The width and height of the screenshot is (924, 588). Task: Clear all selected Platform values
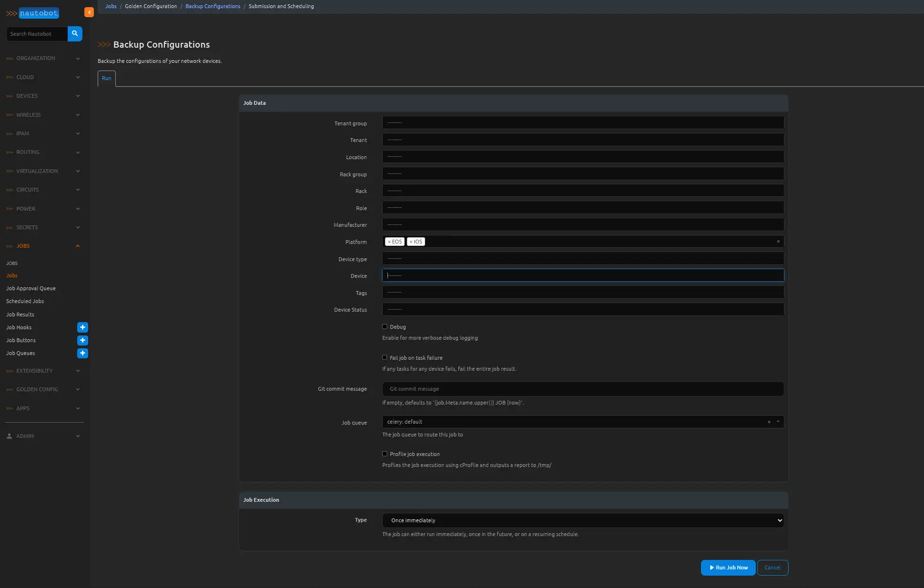pyautogui.click(x=778, y=242)
